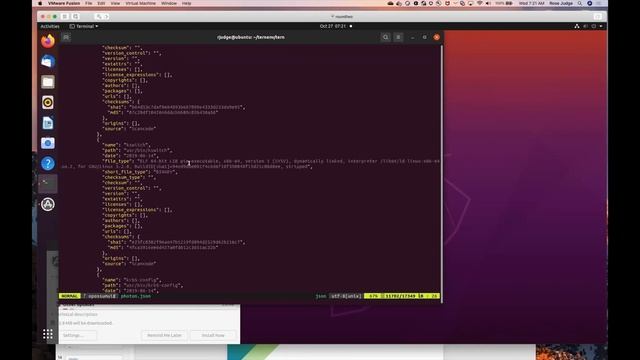The width and height of the screenshot is (640, 360).
Task: Open the screenshot camera app in the dock
Action: [48, 143]
